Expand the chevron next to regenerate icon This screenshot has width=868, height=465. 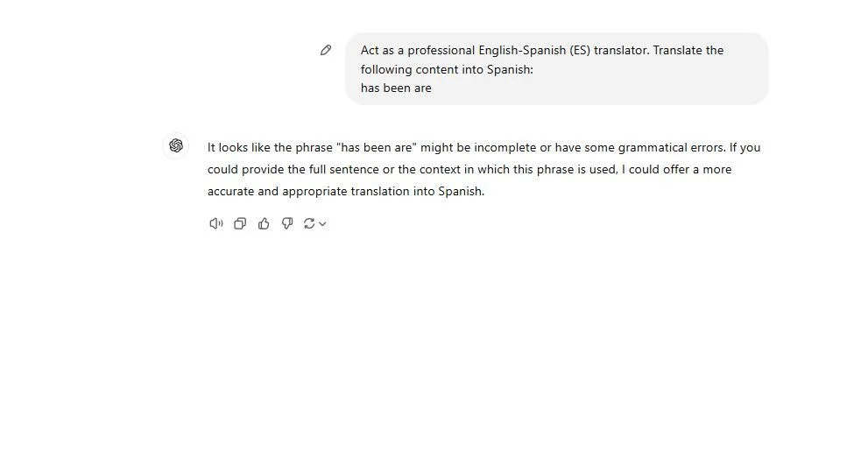click(322, 224)
